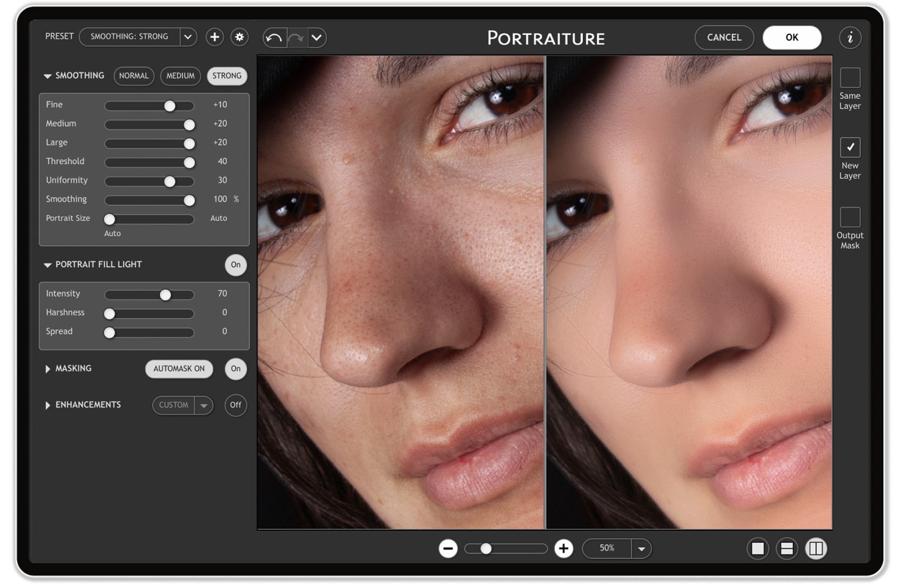
Task: Undo the last adjustment
Action: point(275,38)
